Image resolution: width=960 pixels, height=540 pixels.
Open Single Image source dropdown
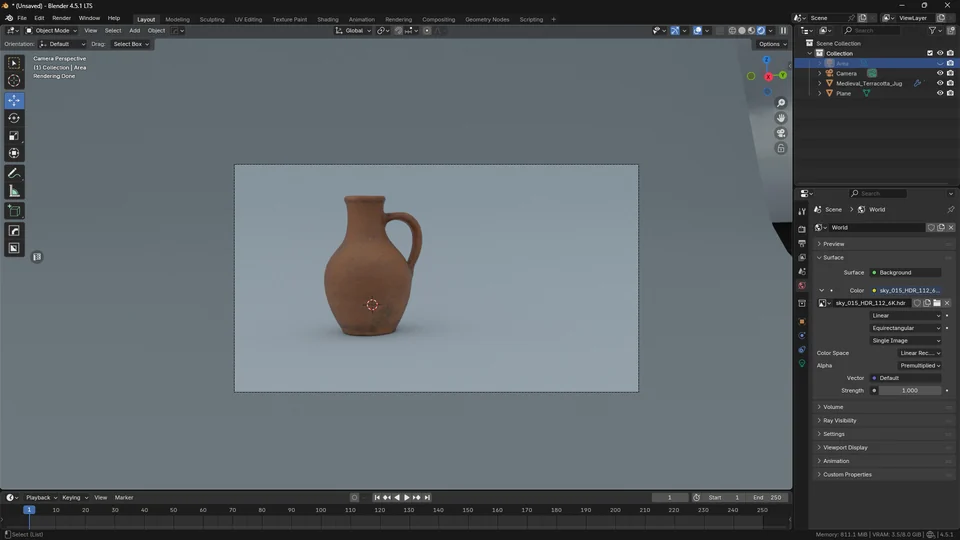tap(906, 340)
